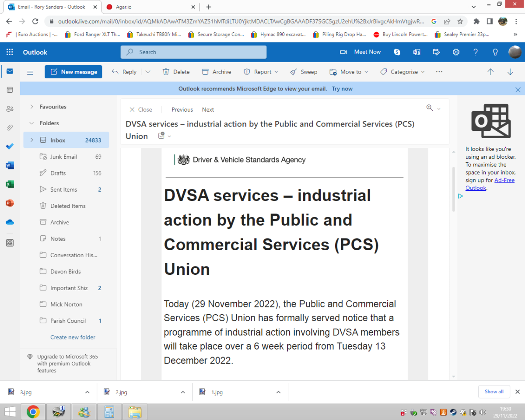Open Skype from Outlook header

tap(397, 52)
